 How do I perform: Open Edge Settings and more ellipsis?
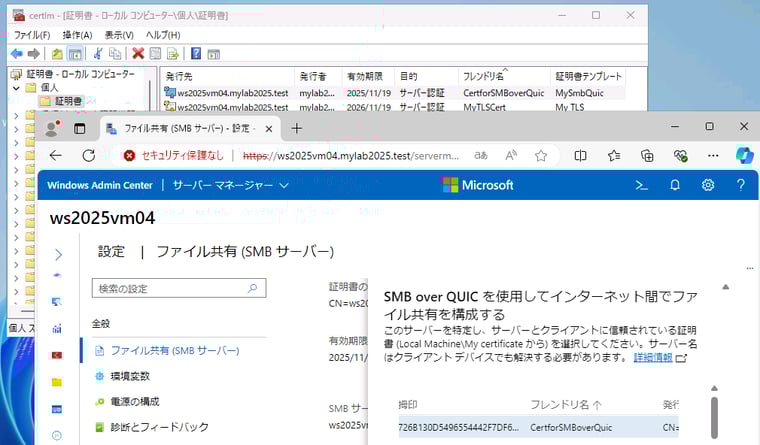pos(713,156)
